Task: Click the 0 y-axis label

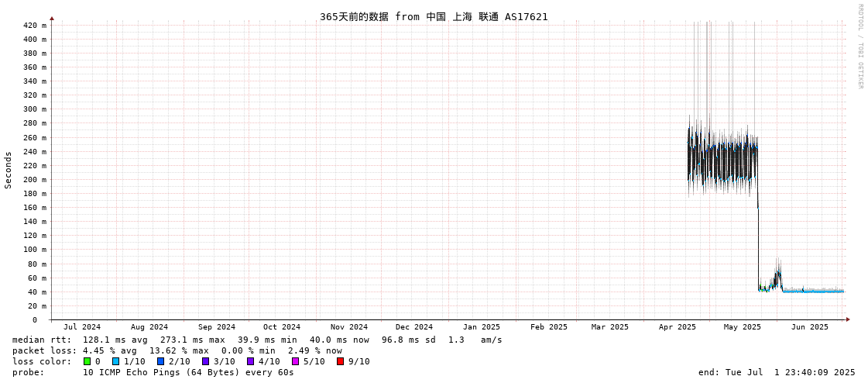Action: [34, 320]
